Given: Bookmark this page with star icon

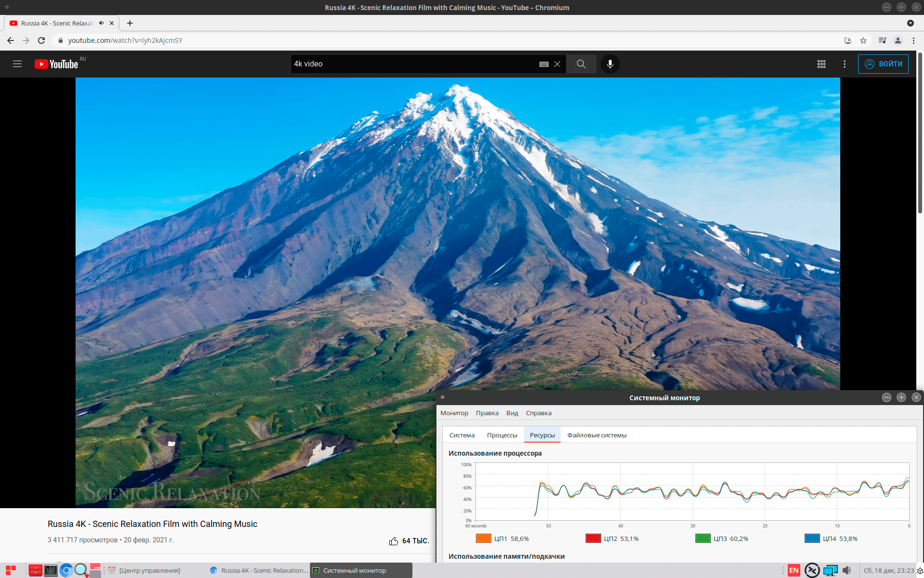Looking at the screenshot, I should tap(863, 40).
